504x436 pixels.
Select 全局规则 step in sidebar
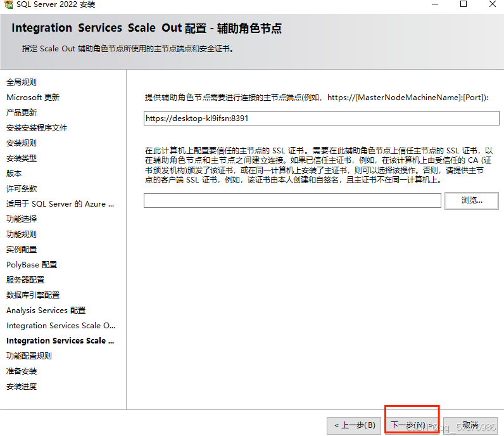[22, 82]
